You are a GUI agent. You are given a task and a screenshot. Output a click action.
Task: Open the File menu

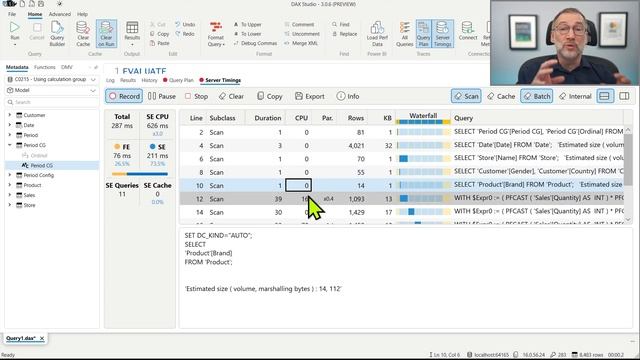point(12,14)
